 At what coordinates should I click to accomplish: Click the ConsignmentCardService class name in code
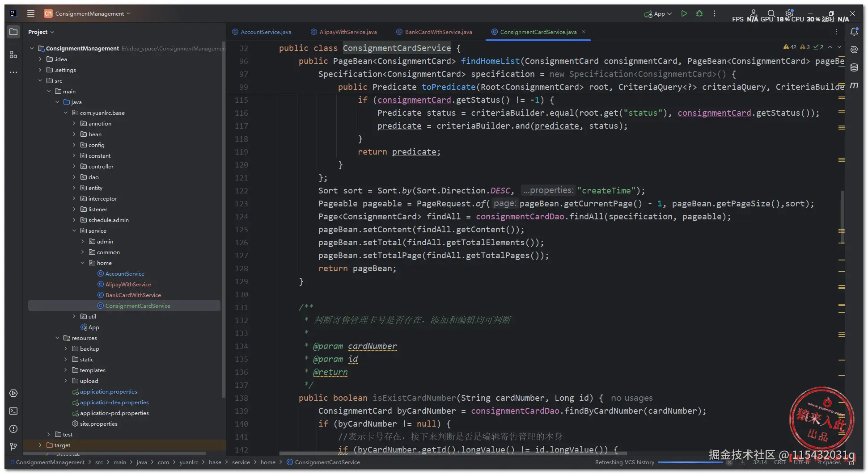coord(397,48)
